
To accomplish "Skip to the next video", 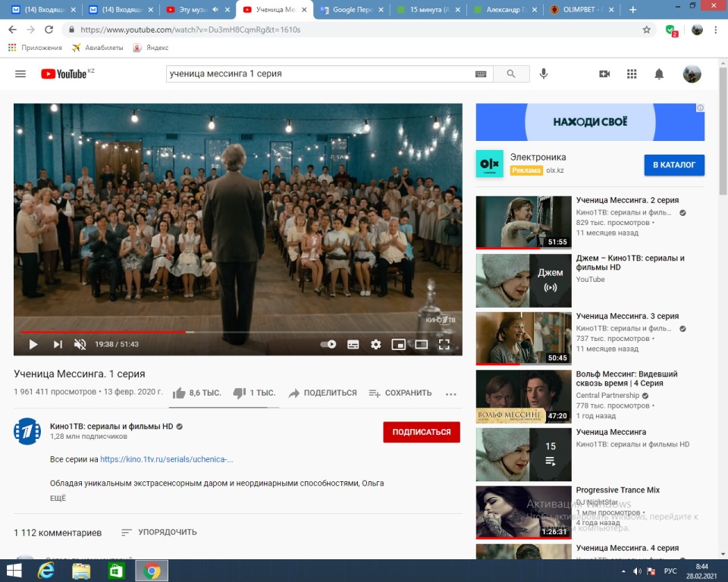I will [x=58, y=344].
